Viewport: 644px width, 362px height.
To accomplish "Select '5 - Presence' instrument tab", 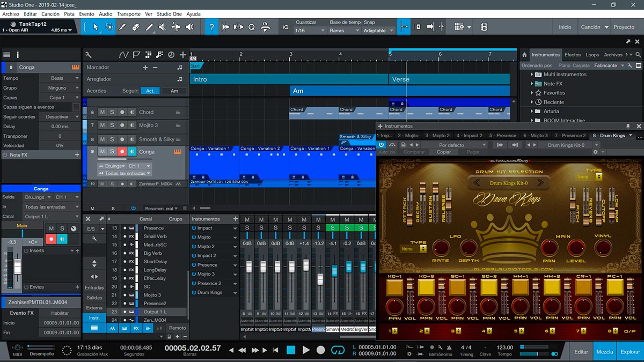I will 502,136.
